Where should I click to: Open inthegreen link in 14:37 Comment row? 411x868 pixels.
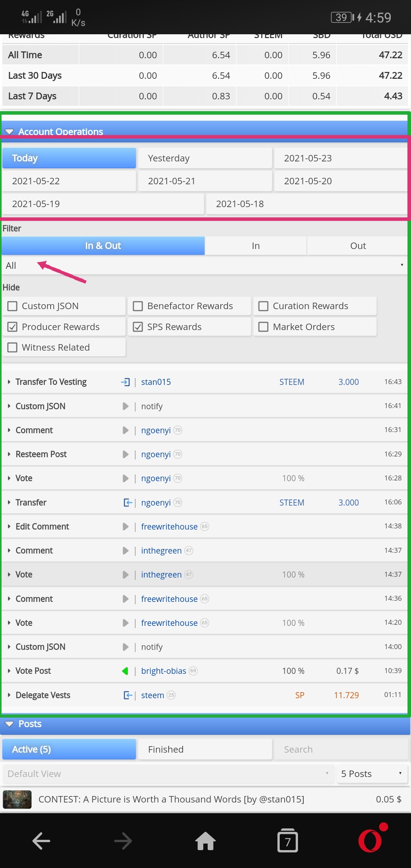click(x=161, y=550)
